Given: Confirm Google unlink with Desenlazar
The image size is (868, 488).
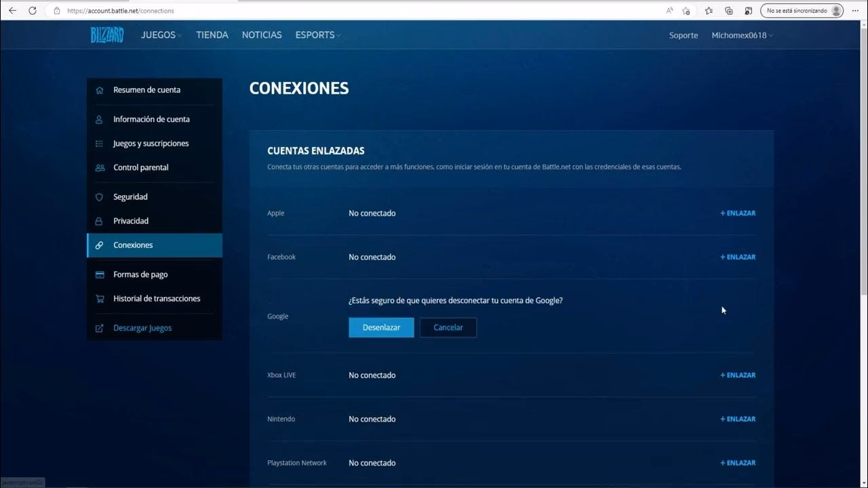Looking at the screenshot, I should [381, 327].
